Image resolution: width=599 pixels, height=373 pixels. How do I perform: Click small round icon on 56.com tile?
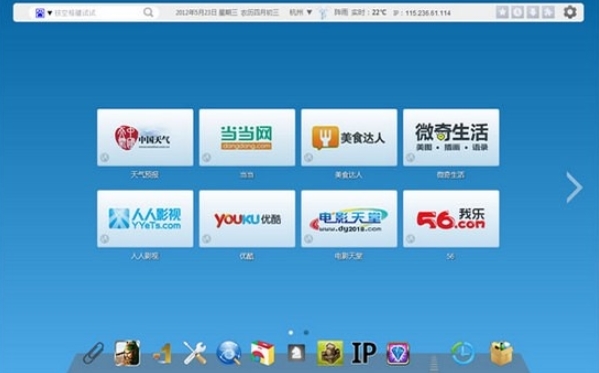coord(411,239)
